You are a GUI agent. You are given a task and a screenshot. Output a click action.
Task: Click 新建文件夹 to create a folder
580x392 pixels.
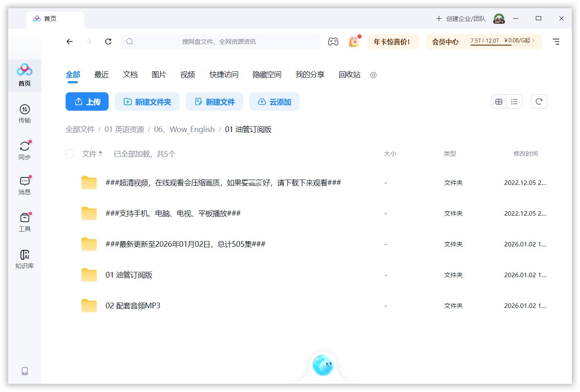[147, 101]
